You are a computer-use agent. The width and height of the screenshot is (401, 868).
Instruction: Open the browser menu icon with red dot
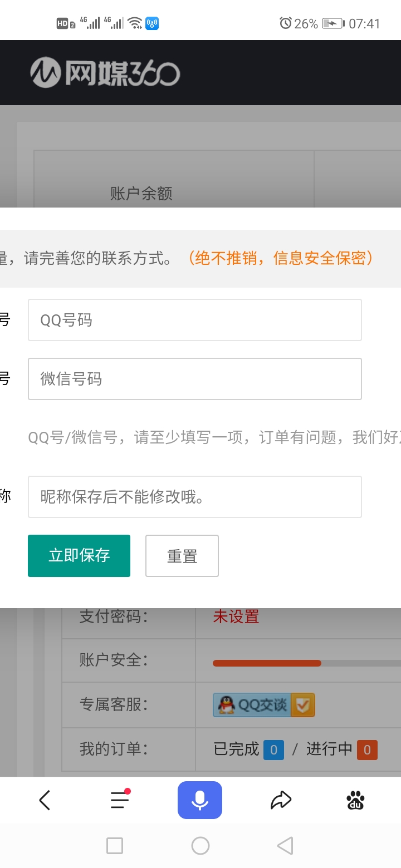[x=120, y=800]
